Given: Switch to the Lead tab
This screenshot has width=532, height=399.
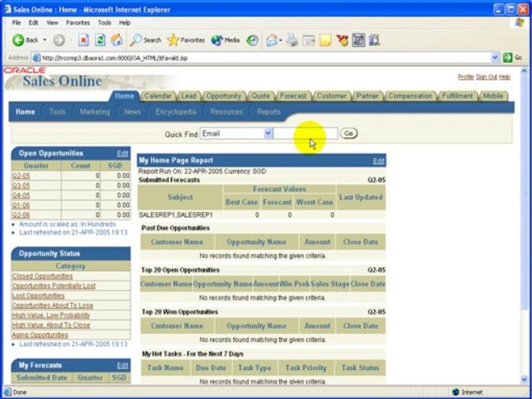Looking at the screenshot, I should (x=188, y=96).
